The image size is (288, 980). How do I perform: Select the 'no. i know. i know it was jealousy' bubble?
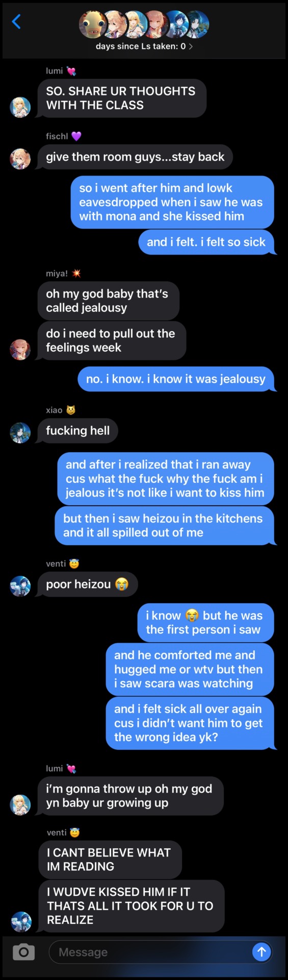[x=176, y=379]
